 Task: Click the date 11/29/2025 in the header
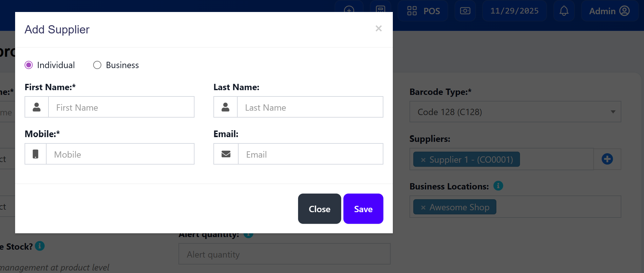coord(514,11)
